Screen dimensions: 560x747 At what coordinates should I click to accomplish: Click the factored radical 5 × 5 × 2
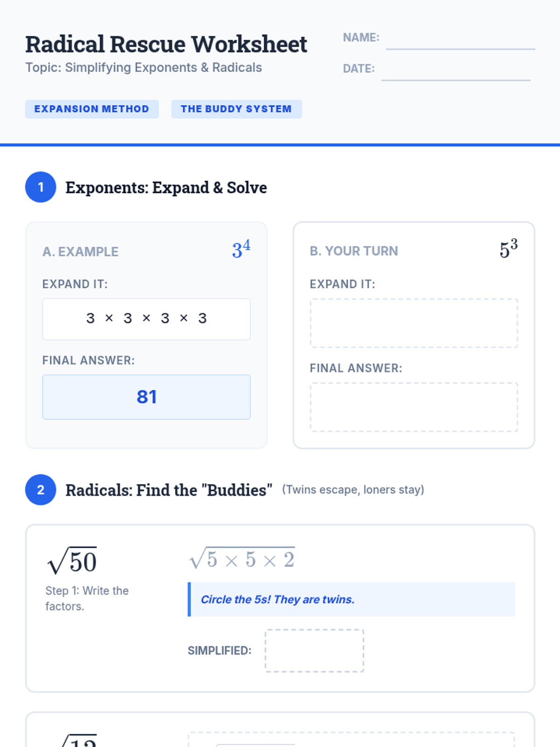coord(242,558)
